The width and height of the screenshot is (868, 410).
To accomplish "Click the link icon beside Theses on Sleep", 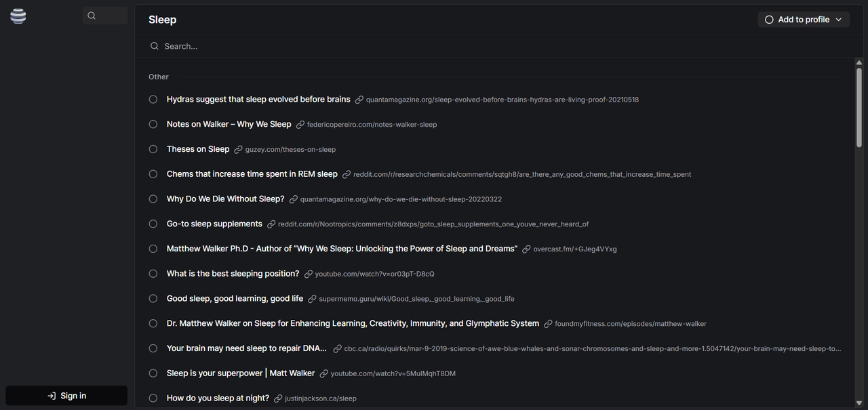I will (x=238, y=149).
